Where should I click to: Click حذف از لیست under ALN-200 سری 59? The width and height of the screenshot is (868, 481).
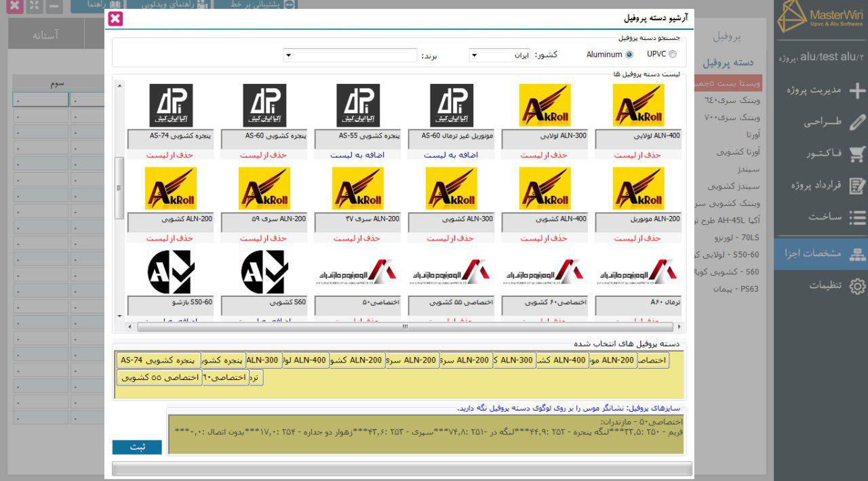(263, 238)
